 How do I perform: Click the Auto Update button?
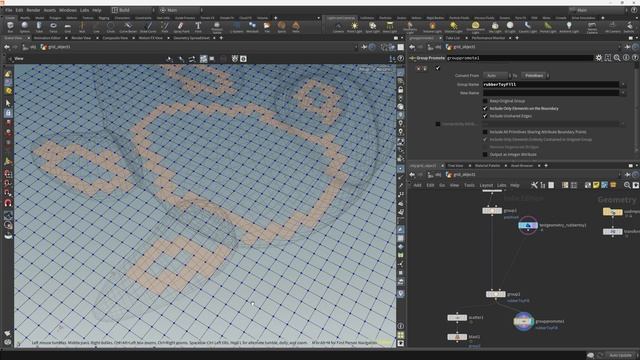tap(620, 356)
